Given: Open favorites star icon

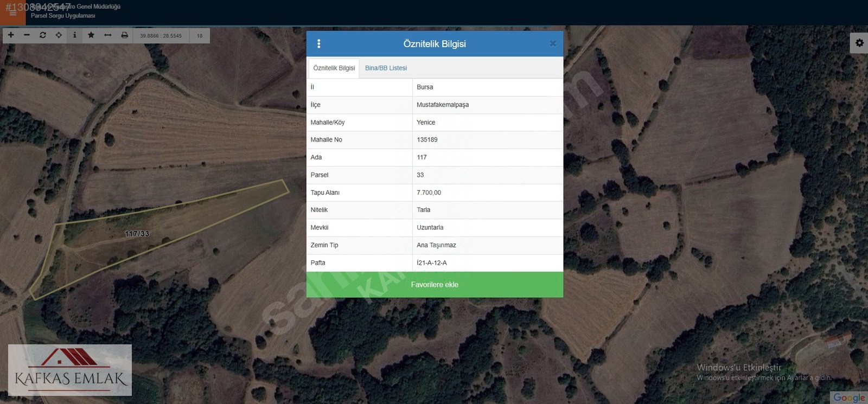Looking at the screenshot, I should [x=91, y=35].
